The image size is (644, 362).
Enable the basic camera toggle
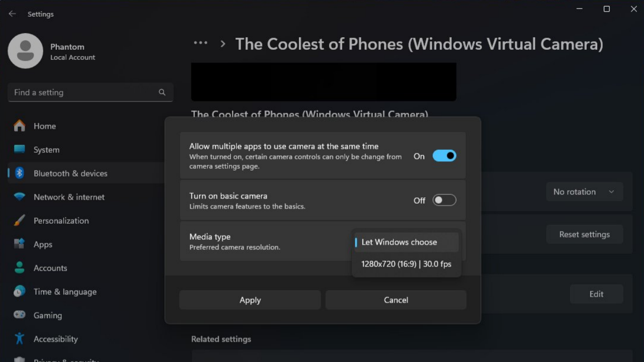pyautogui.click(x=444, y=200)
